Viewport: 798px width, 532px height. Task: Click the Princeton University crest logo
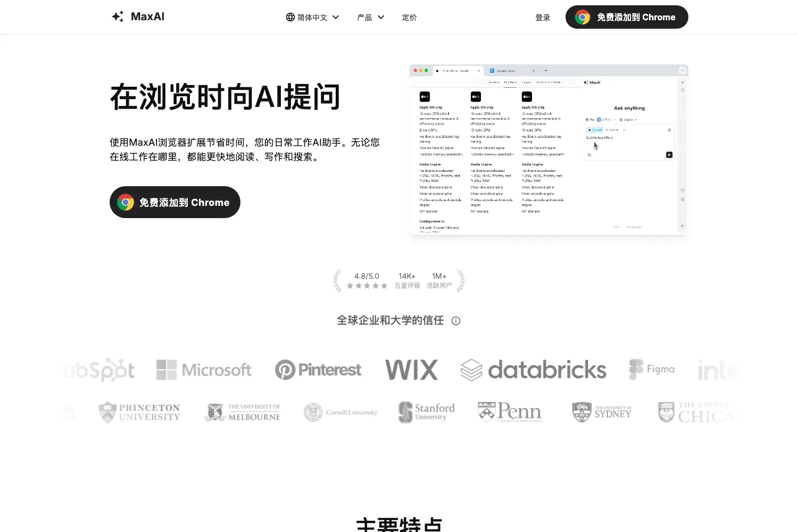tap(139, 412)
